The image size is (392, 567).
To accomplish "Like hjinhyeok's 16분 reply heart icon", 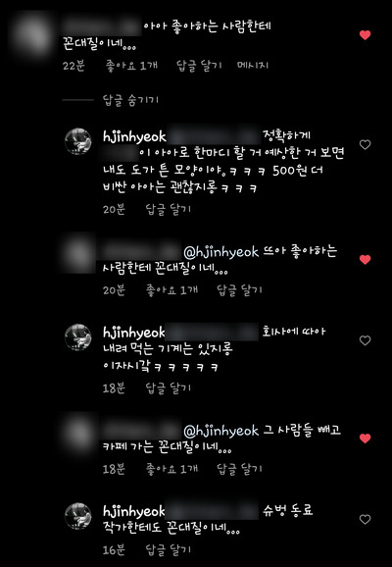I will coord(365,519).
